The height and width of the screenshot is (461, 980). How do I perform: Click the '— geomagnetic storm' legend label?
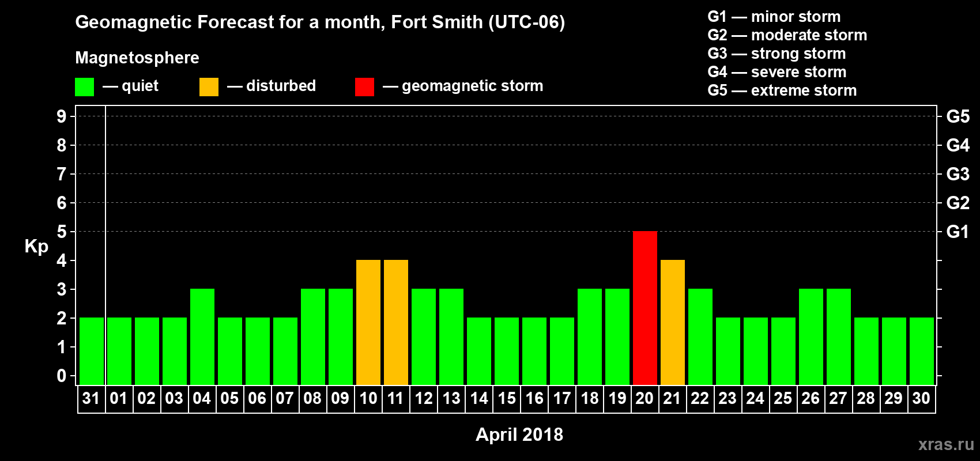[x=463, y=86]
